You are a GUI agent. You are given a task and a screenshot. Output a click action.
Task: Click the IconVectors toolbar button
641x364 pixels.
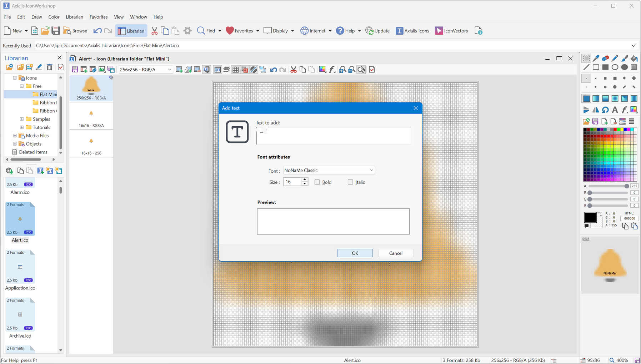pos(451,31)
